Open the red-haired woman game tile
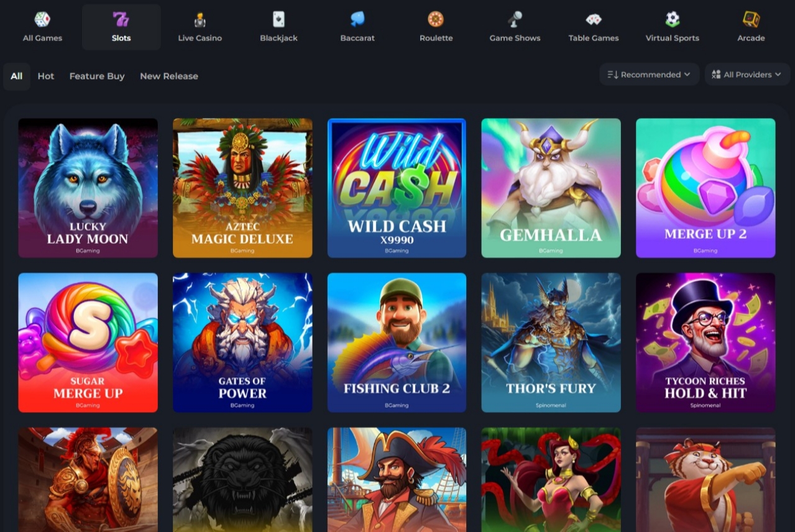Screen dimensions: 795x532 (x=551, y=480)
